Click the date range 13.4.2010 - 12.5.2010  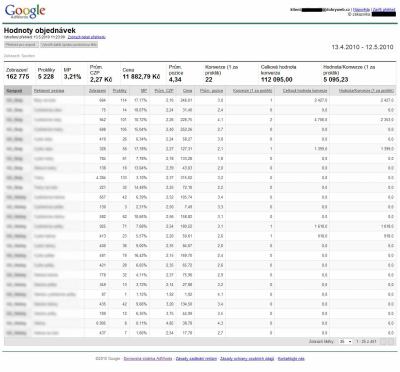[x=362, y=47]
